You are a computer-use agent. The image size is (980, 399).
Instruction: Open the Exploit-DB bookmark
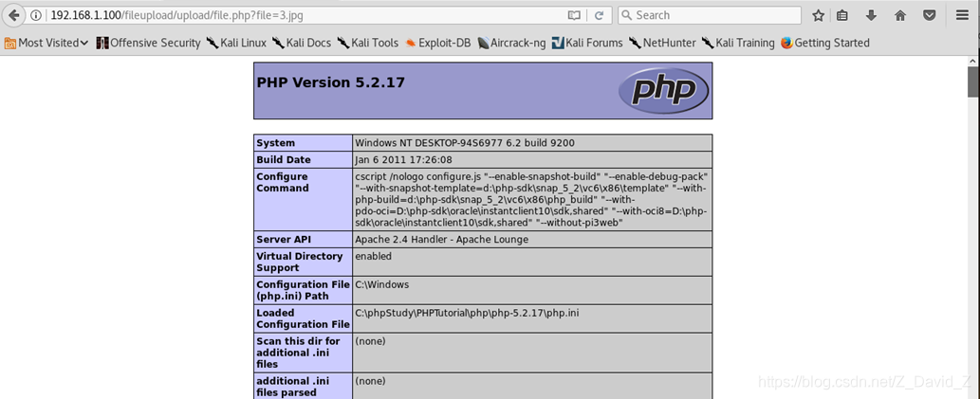pos(437,43)
